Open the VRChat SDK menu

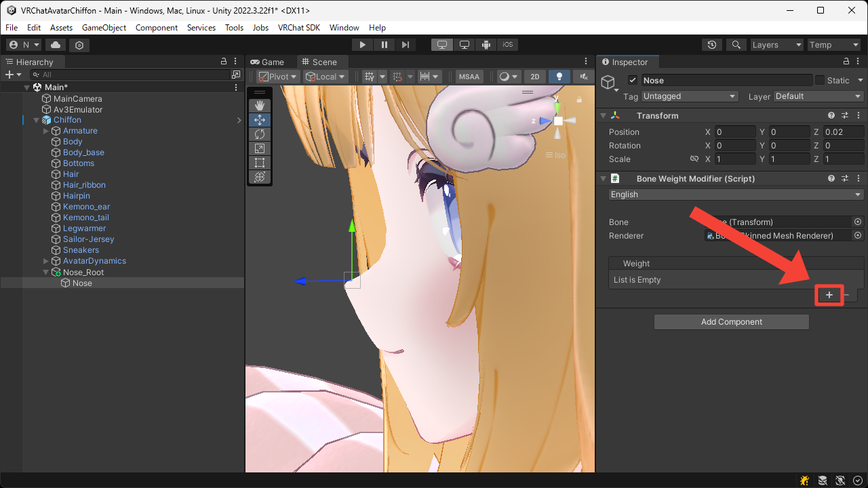click(x=299, y=28)
